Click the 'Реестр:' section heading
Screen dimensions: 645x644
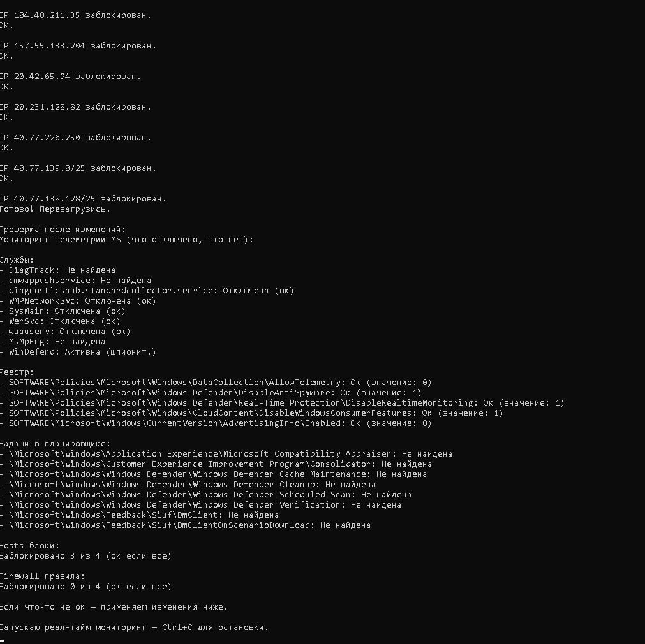pyautogui.click(x=17, y=372)
